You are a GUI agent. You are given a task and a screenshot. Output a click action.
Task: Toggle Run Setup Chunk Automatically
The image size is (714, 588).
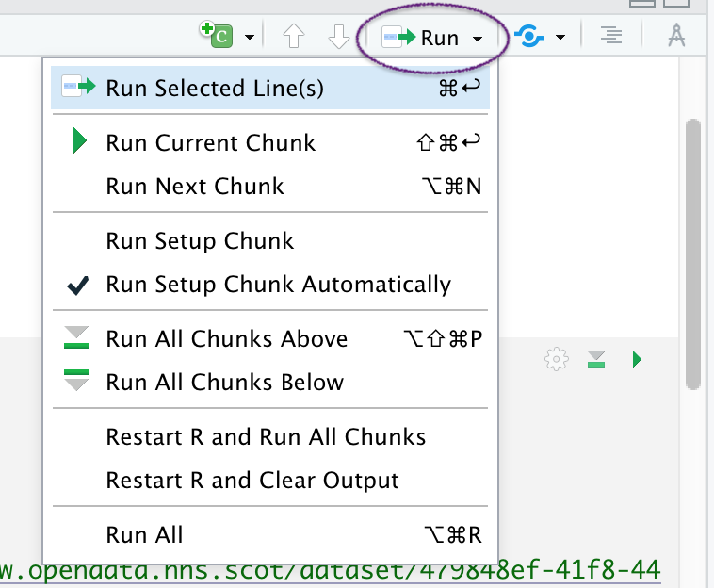click(278, 284)
